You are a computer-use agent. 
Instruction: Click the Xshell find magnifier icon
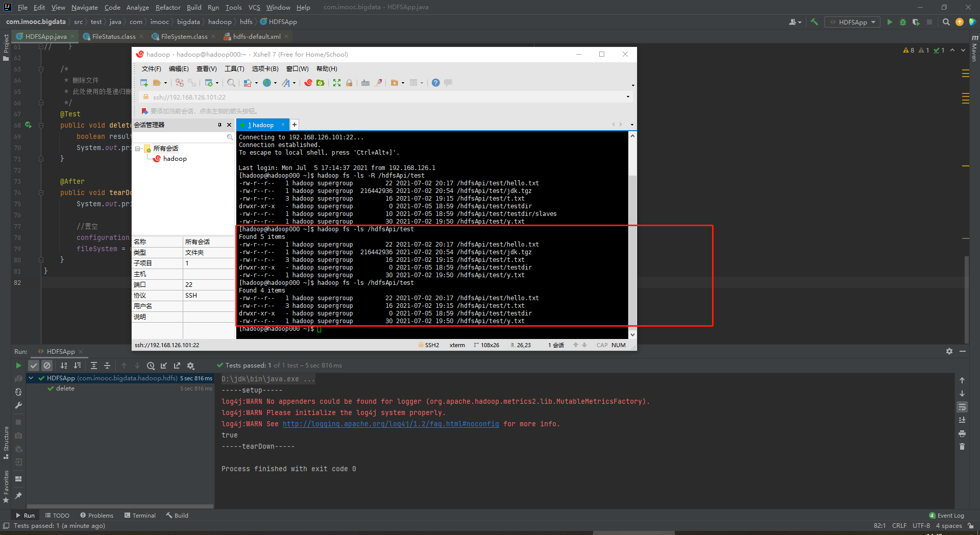tap(231, 83)
